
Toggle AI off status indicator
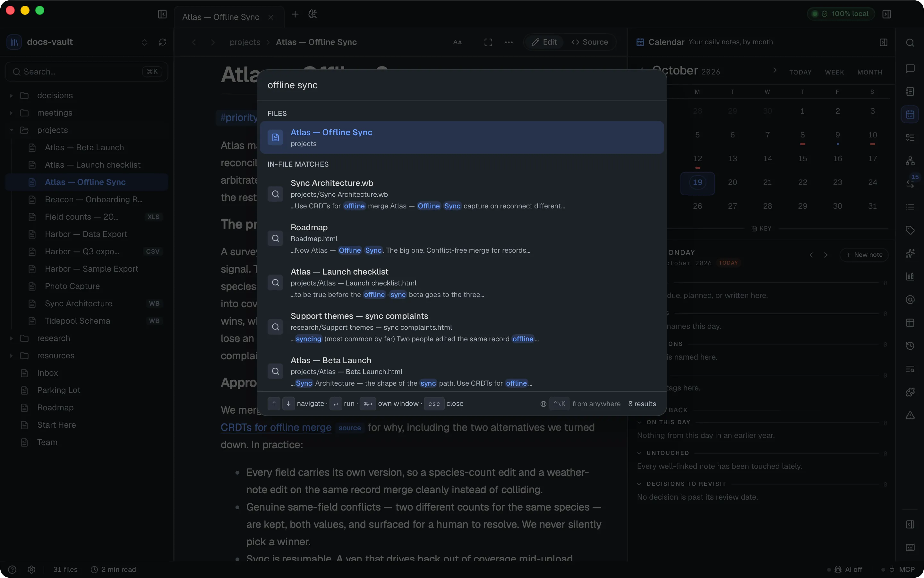tap(845, 570)
